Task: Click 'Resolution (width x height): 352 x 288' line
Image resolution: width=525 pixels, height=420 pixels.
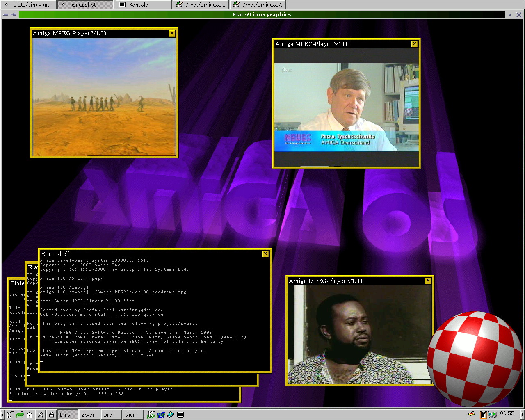Action: click(x=66, y=394)
